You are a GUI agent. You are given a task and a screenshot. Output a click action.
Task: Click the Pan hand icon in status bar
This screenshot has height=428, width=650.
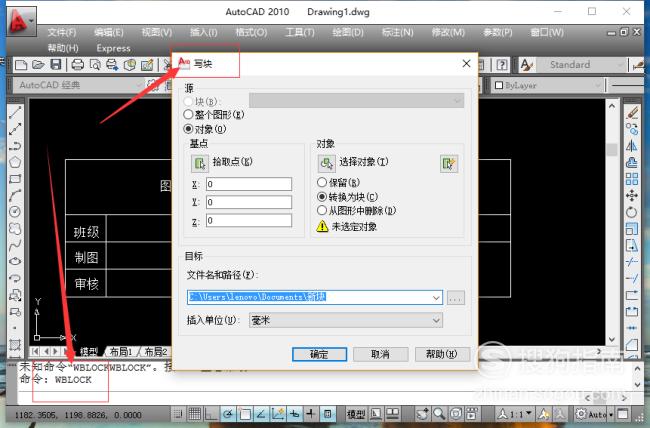pyautogui.click(x=423, y=413)
